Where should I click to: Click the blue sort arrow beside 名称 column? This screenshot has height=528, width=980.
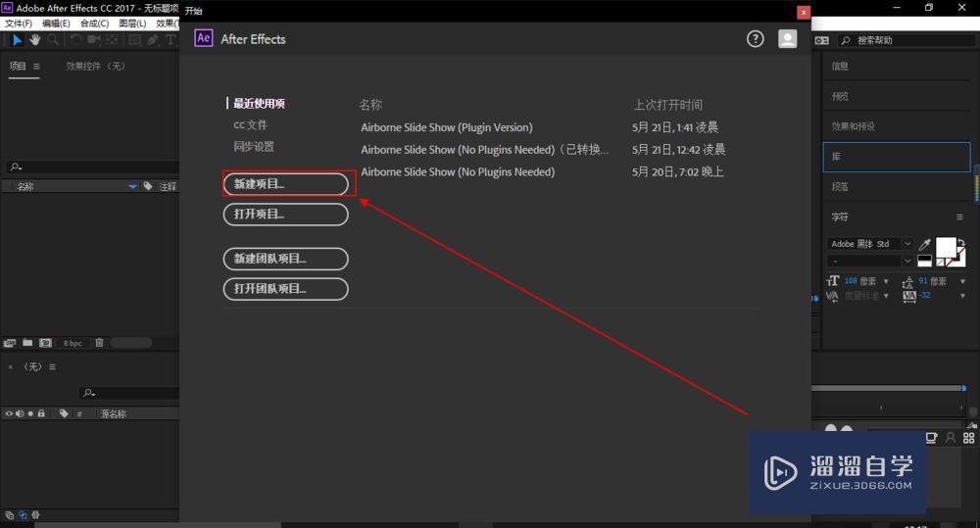click(x=132, y=186)
